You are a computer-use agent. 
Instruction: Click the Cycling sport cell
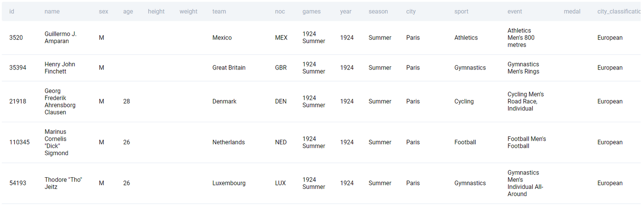[x=464, y=101]
